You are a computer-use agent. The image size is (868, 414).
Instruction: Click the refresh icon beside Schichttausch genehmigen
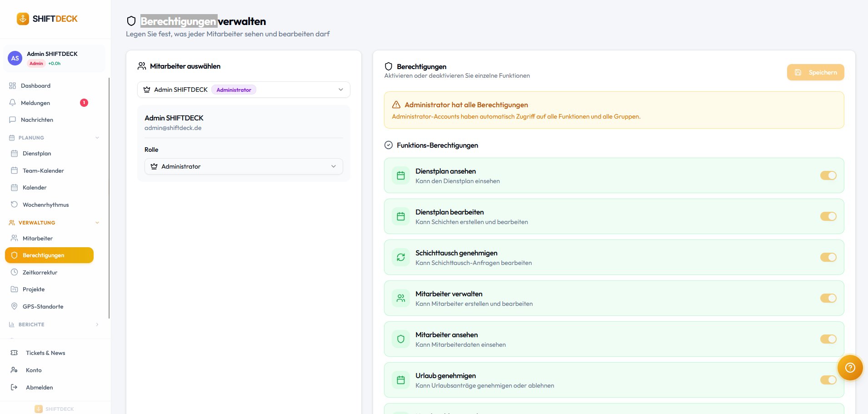(400, 257)
